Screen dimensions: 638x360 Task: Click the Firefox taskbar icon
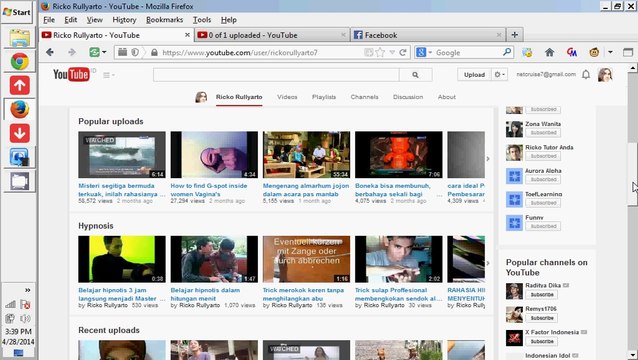tap(20, 109)
